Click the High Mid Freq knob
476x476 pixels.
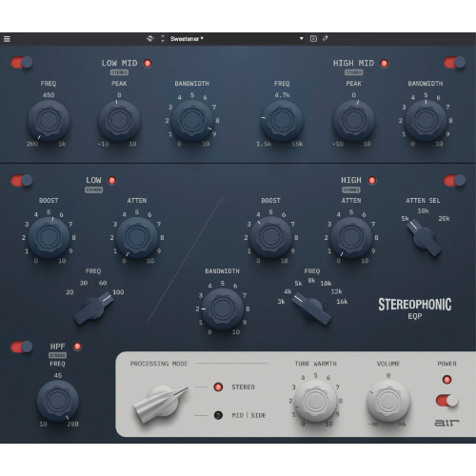click(282, 120)
